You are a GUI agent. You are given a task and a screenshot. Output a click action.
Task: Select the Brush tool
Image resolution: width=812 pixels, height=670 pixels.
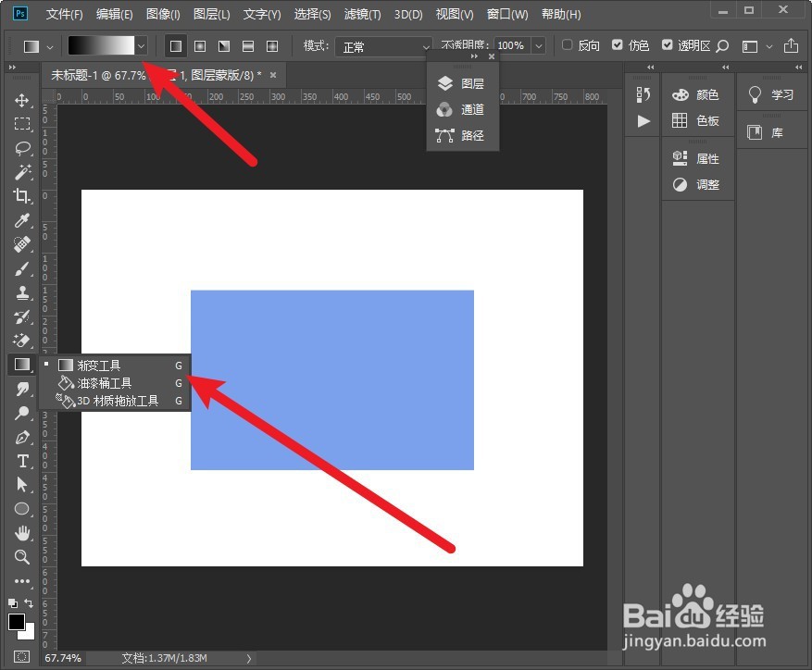[x=21, y=268]
